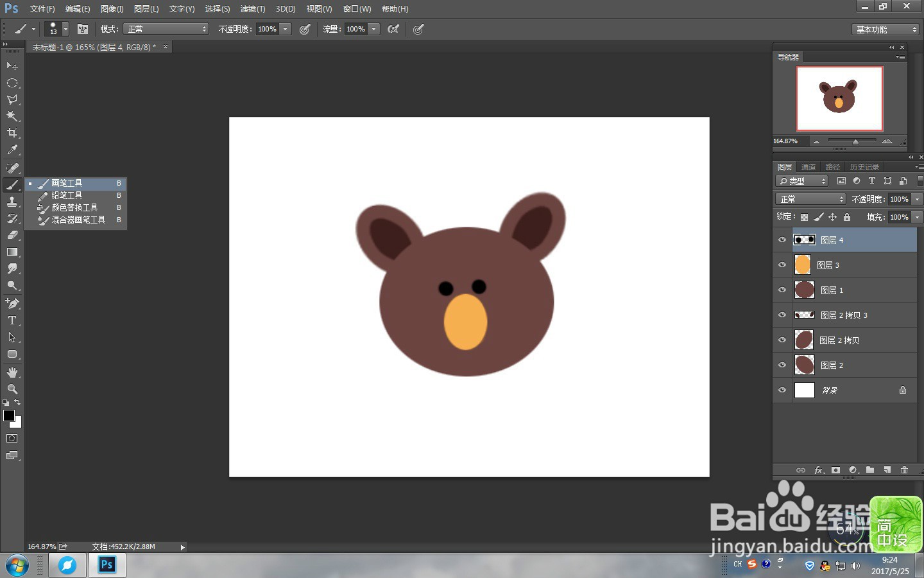This screenshot has width=924, height=578.
Task: Click the navigator zoom slider handle
Action: (855, 141)
